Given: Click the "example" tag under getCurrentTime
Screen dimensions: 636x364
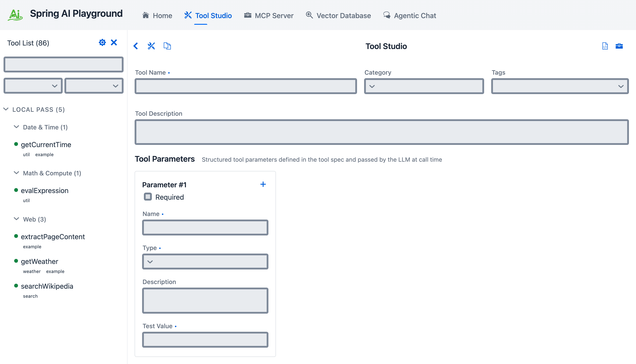Looking at the screenshot, I should (x=44, y=154).
